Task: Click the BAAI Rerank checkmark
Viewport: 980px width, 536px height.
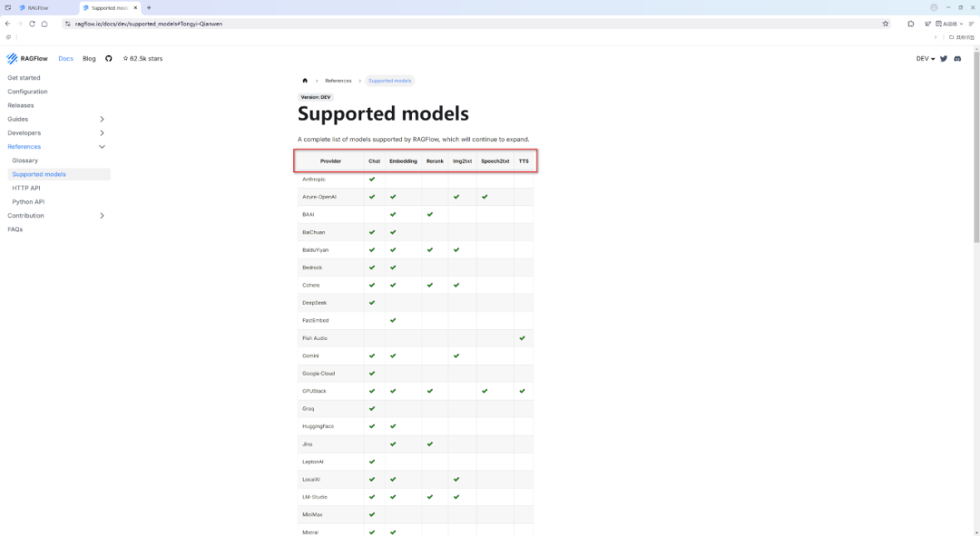Action: (x=430, y=214)
